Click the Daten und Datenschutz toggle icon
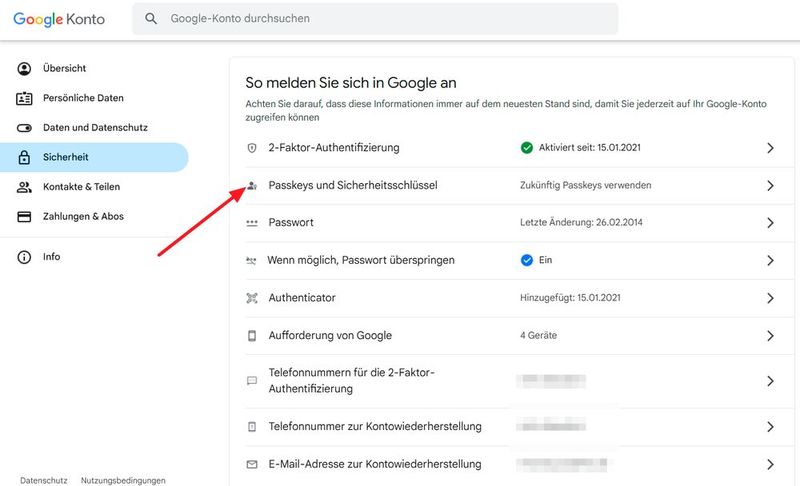This screenshot has height=486, width=800. coord(24,127)
